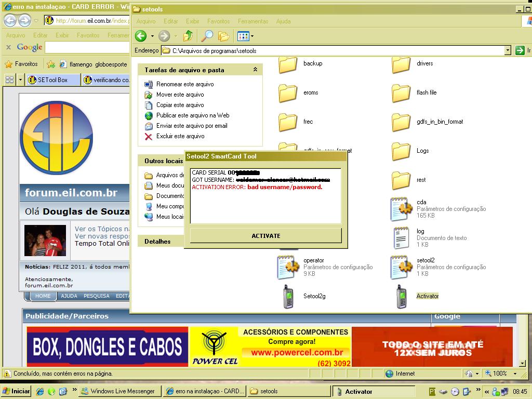Switch to SETool Box browser tab
Screen dimensions: 532x399
pos(52,80)
